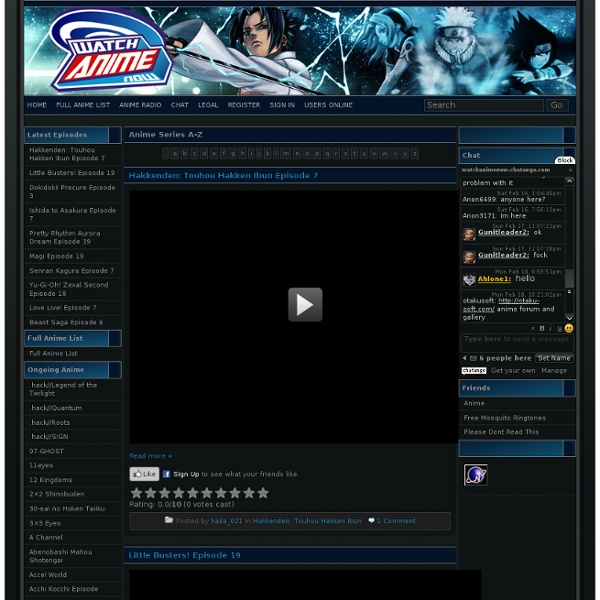Toggle underline text in chat box
Image resolution: width=600 pixels, height=600 pixels.
[x=559, y=328]
